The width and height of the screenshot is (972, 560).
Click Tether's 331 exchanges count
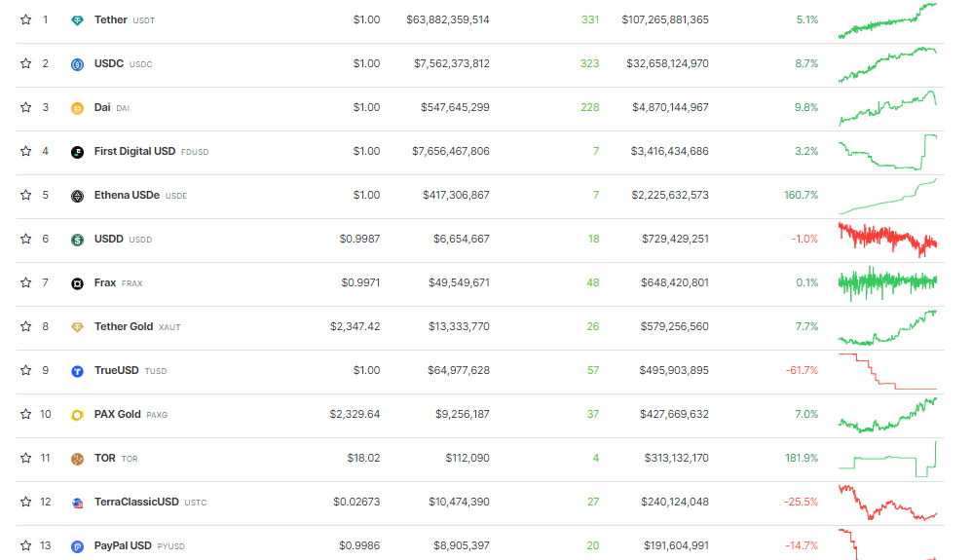[590, 19]
